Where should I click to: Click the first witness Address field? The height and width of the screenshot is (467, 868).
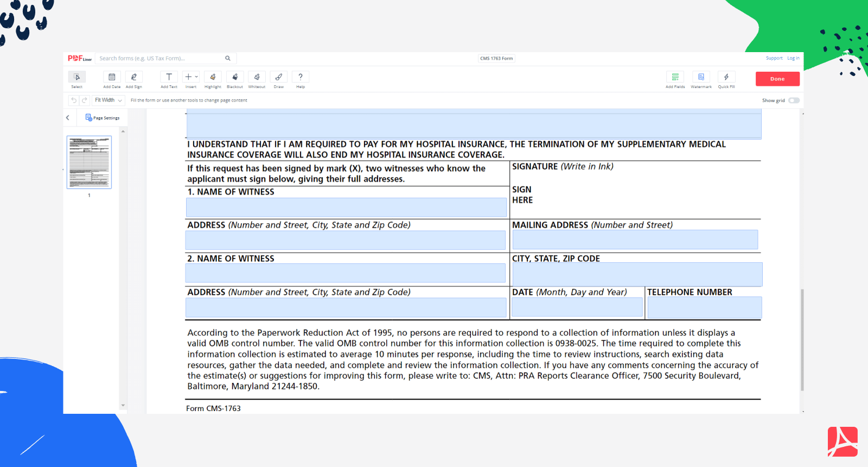(x=346, y=241)
